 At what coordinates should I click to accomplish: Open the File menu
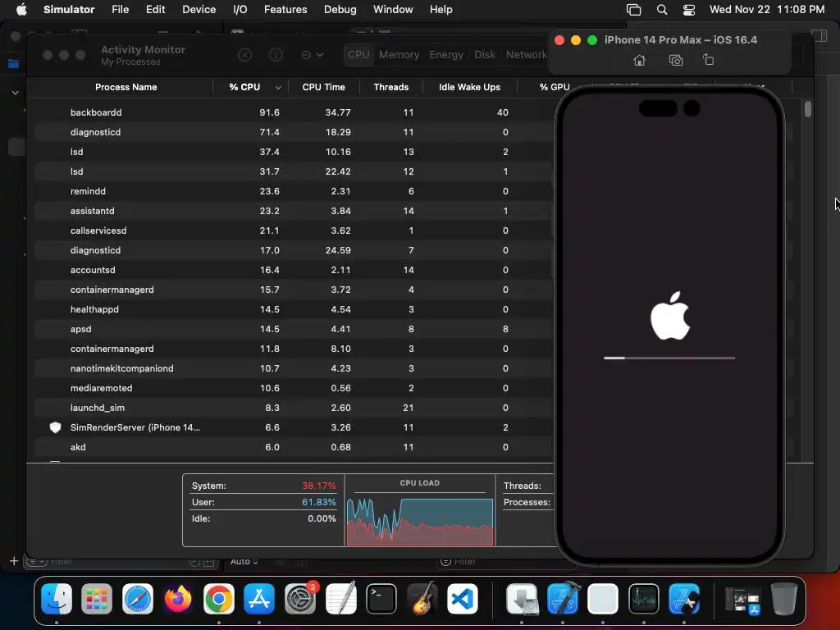point(120,10)
